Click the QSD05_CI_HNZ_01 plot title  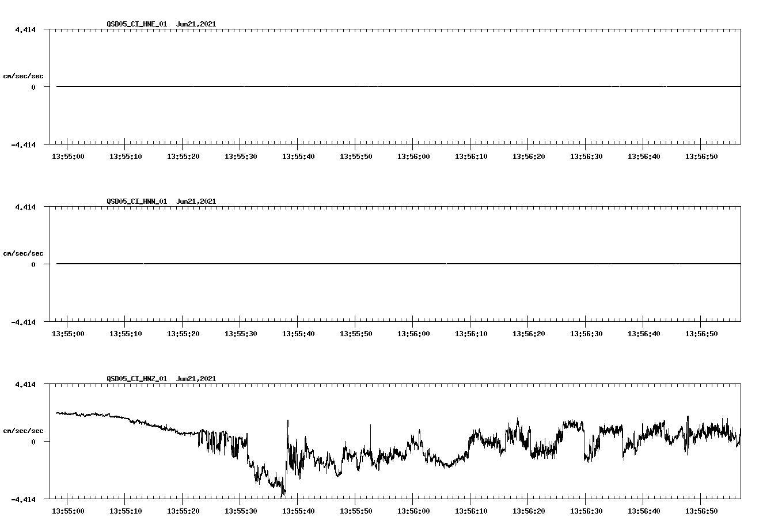click(x=161, y=379)
